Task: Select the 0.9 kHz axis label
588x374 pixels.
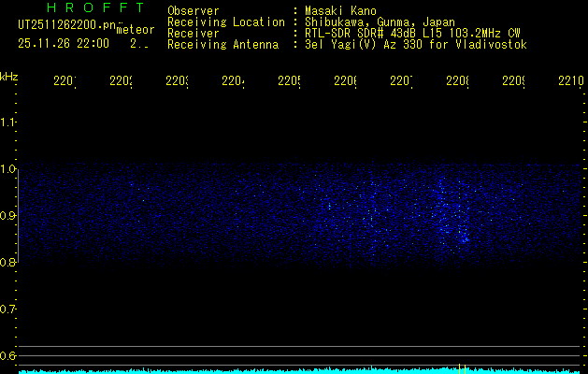Action: click(8, 216)
